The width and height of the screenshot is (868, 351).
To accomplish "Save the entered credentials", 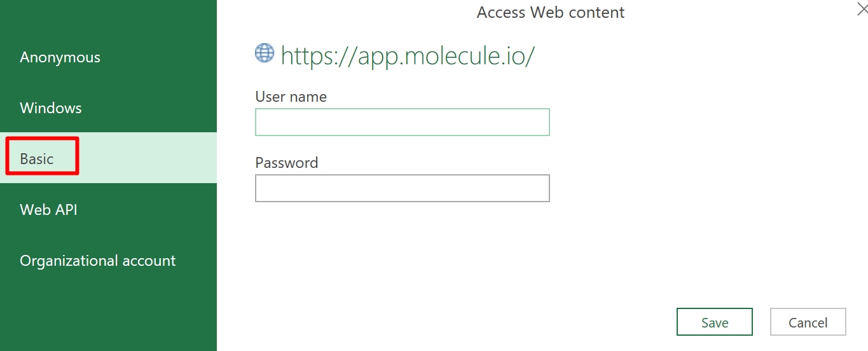I will (714, 322).
